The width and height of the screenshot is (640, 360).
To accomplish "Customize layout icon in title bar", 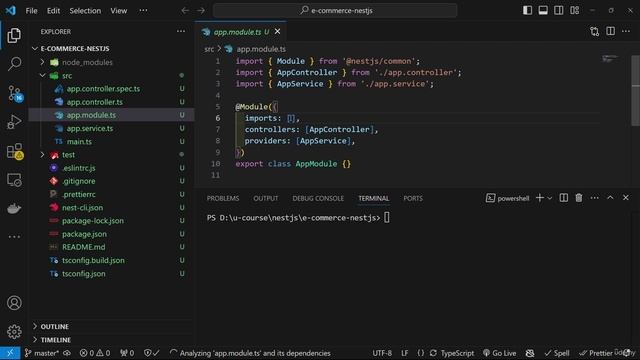I will click(574, 10).
